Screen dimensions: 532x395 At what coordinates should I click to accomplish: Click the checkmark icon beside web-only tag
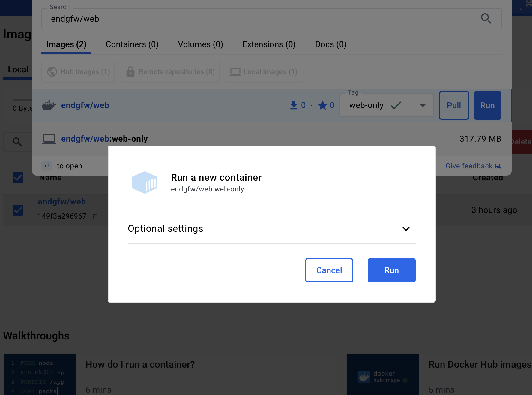396,105
